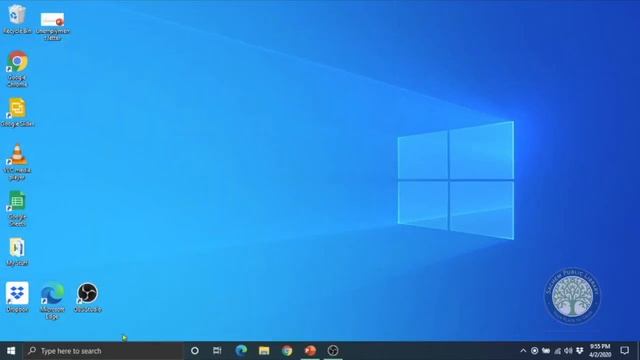Screen dimensions: 640x360
Task: Open Task View from the taskbar
Action: pos(217,351)
